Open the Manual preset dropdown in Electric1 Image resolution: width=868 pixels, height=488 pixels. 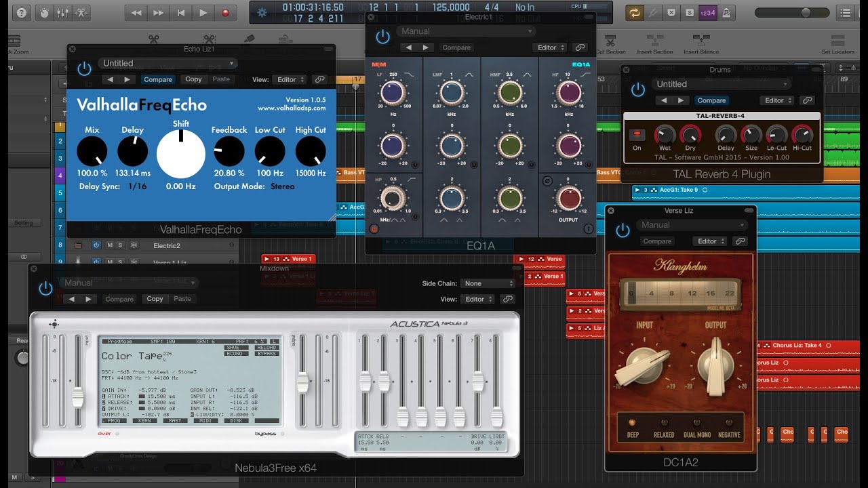coord(465,31)
